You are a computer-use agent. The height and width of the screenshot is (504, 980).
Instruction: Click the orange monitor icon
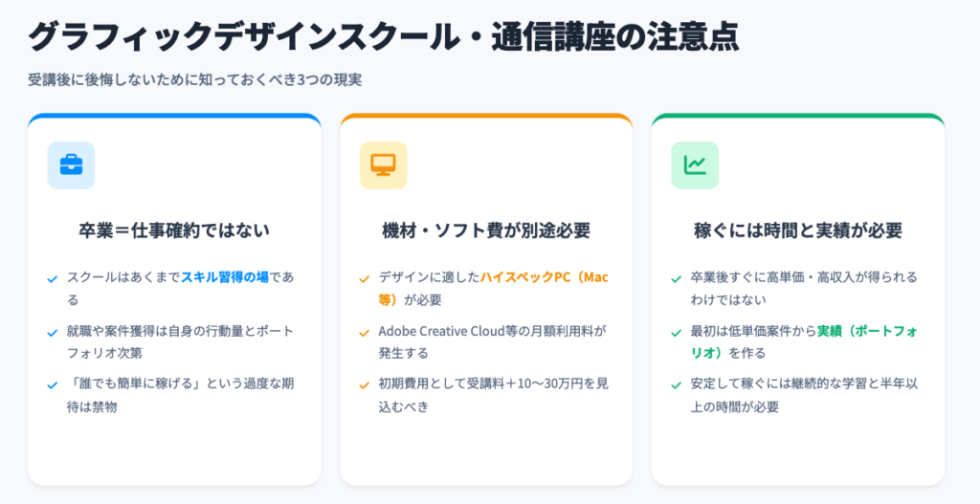pyautogui.click(x=383, y=165)
